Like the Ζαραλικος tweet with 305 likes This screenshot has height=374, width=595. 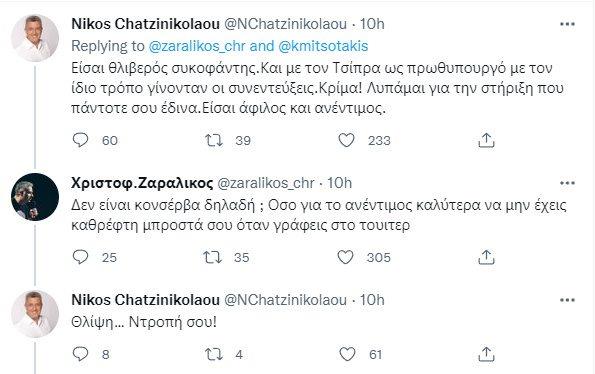(x=345, y=257)
